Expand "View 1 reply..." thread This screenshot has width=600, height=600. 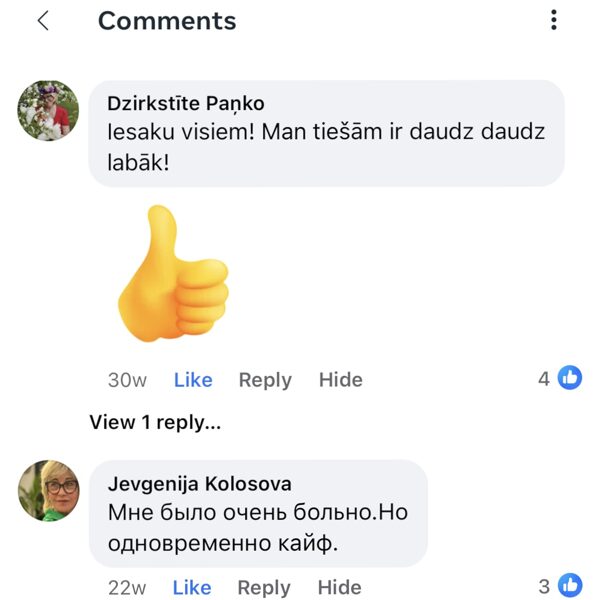pyautogui.click(x=155, y=422)
